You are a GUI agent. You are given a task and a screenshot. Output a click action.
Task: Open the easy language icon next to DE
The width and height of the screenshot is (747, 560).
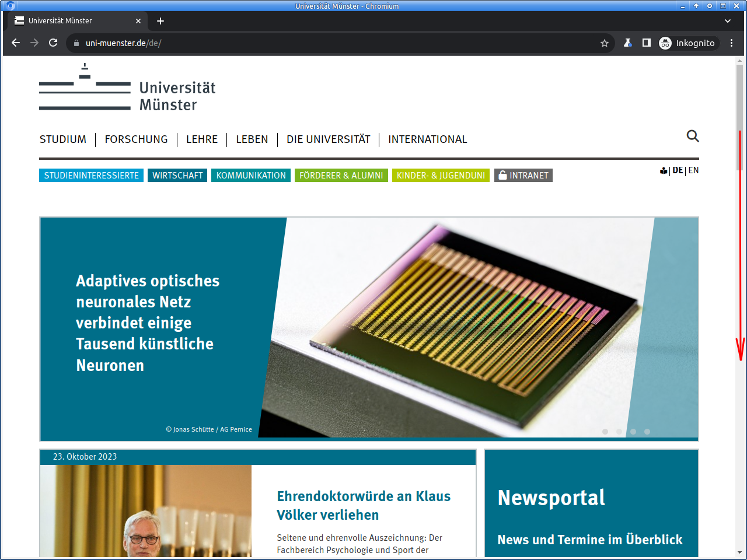click(x=664, y=171)
